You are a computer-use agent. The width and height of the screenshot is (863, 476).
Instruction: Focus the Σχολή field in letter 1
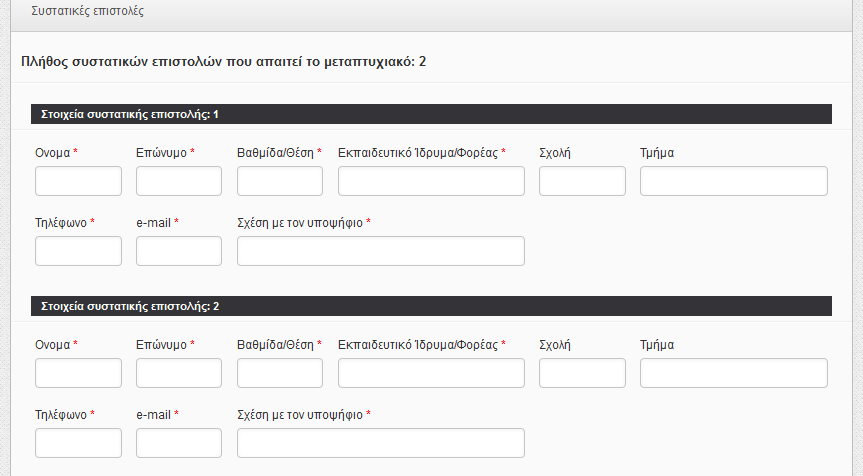click(x=582, y=181)
